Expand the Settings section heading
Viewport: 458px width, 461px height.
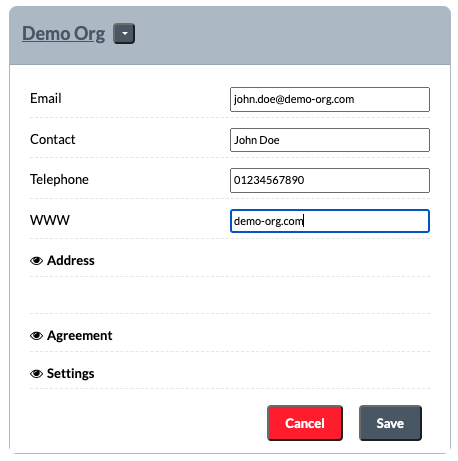(71, 374)
